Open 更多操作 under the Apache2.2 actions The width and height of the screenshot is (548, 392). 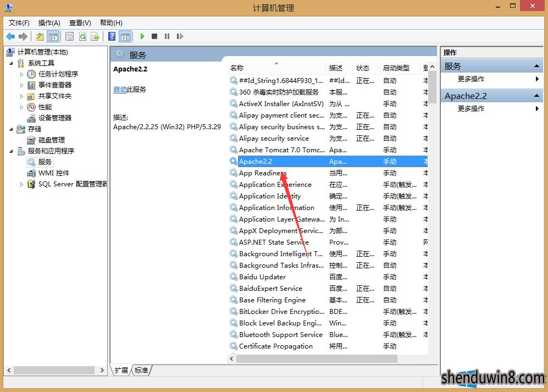pyautogui.click(x=470, y=109)
